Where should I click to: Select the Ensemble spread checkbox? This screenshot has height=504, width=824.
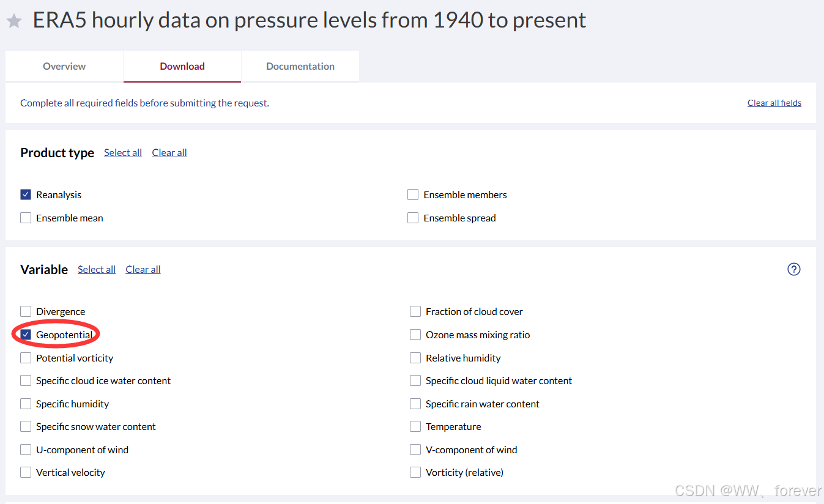point(413,218)
